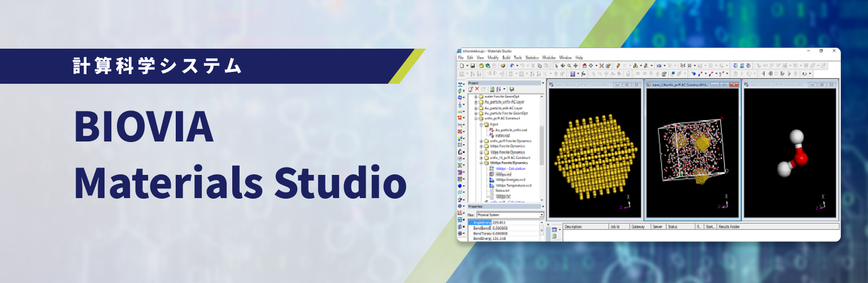The height and width of the screenshot is (283, 868).
Task: Open the Tools menu
Action: point(518,57)
